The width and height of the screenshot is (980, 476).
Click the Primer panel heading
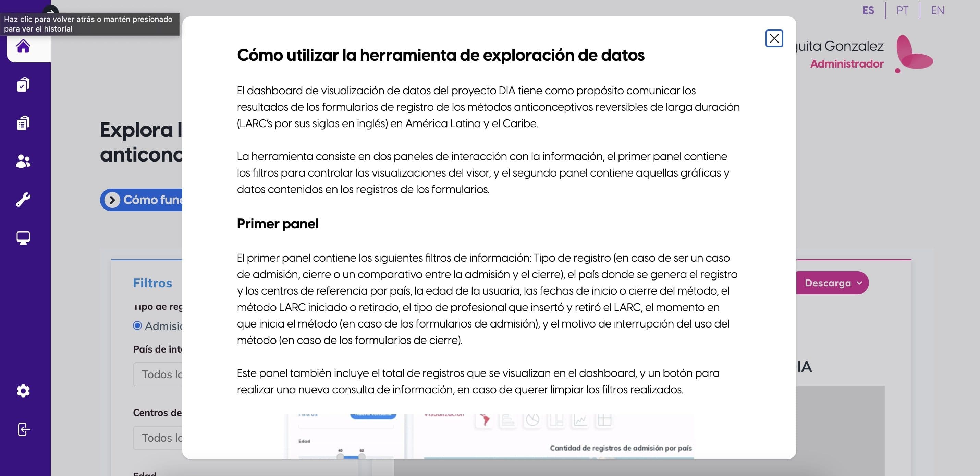click(x=278, y=224)
